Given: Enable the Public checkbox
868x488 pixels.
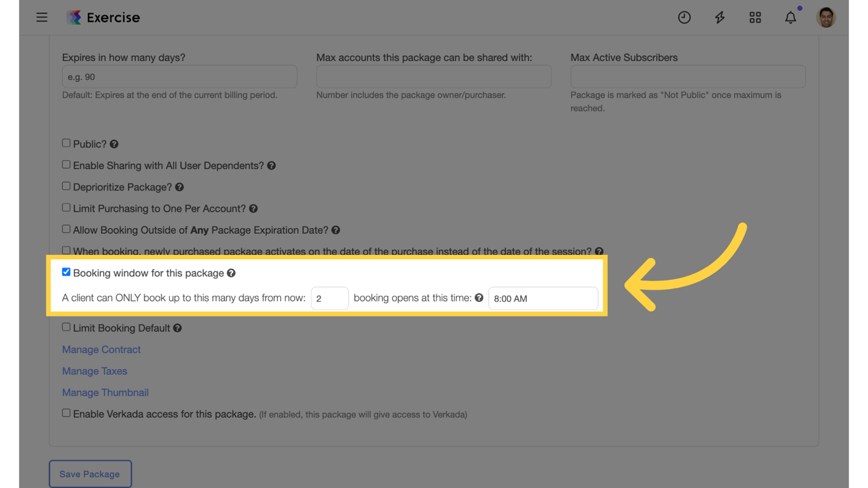Looking at the screenshot, I should tap(66, 142).
